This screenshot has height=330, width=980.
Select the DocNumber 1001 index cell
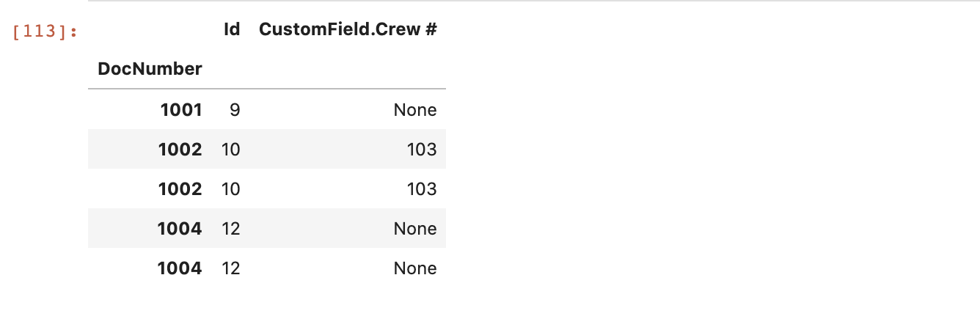pyautogui.click(x=180, y=110)
